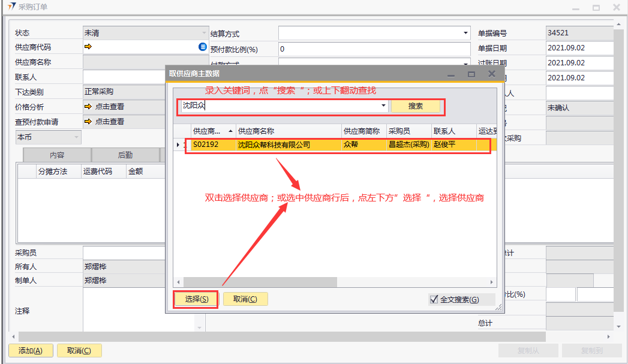
Task: Maximize the 取供应商主数据 dialog
Action: pyautogui.click(x=471, y=74)
